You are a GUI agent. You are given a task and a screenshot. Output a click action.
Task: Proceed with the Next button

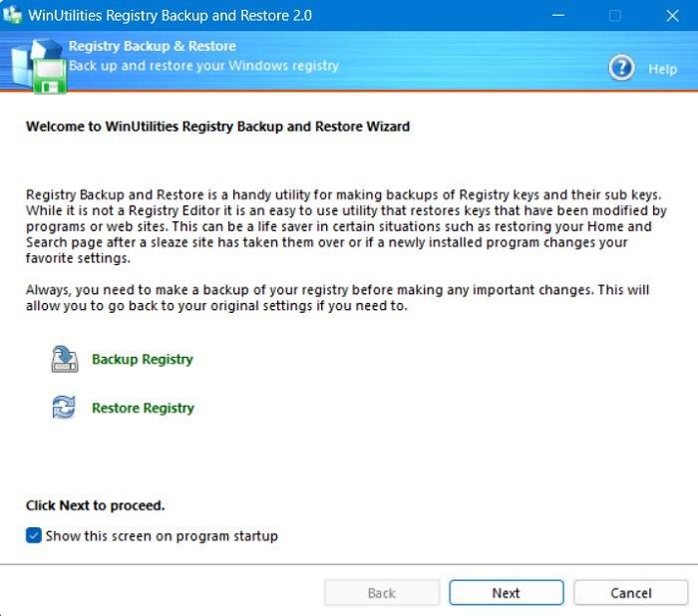[507, 592]
